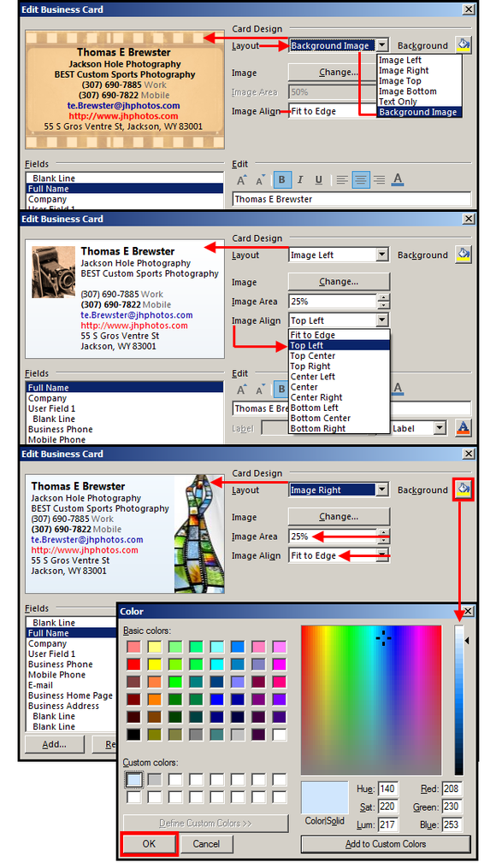496x868 pixels.
Task: Select Mobile Phone in Image Right layout window Fields
Action: (x=72, y=675)
